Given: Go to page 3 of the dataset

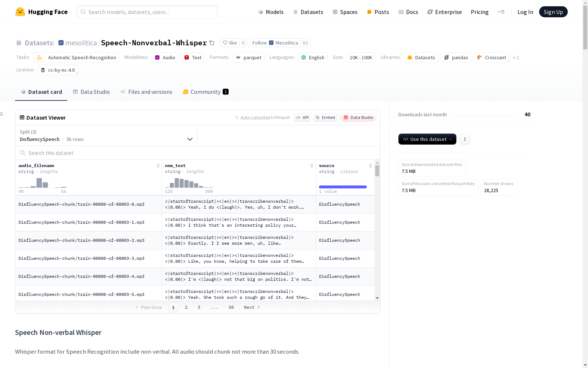Looking at the screenshot, I should (199, 307).
